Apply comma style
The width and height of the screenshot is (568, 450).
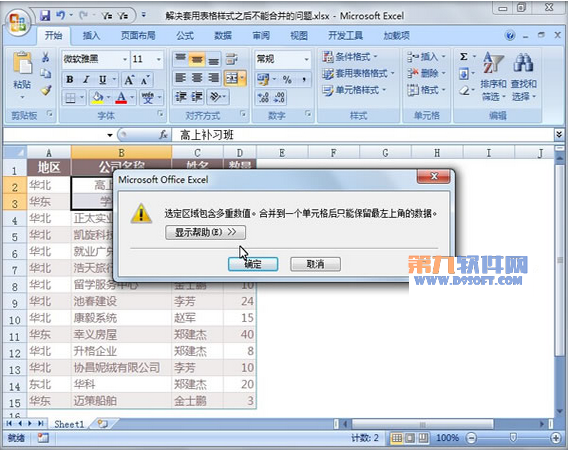tap(304, 79)
